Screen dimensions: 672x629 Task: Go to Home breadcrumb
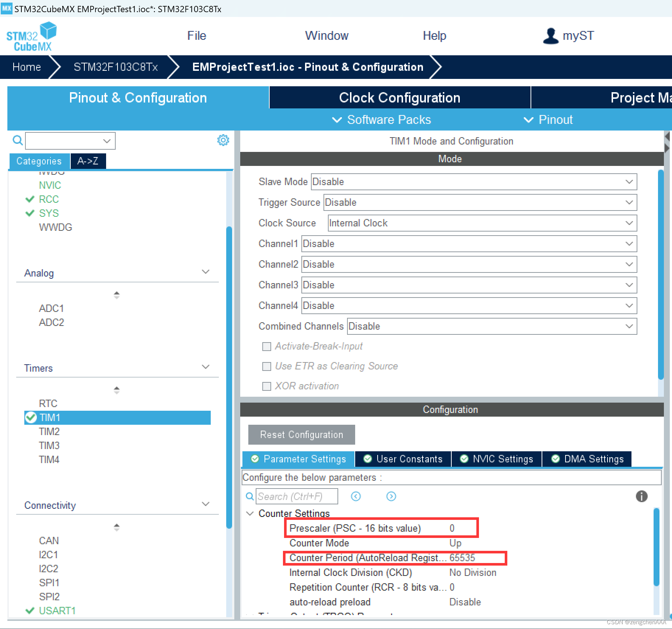tap(27, 67)
